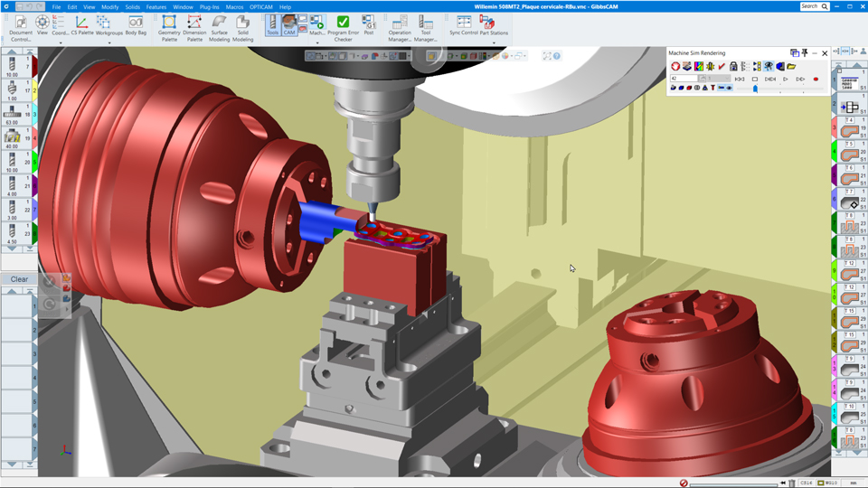Expand the Part Stations dropdown

[494, 42]
